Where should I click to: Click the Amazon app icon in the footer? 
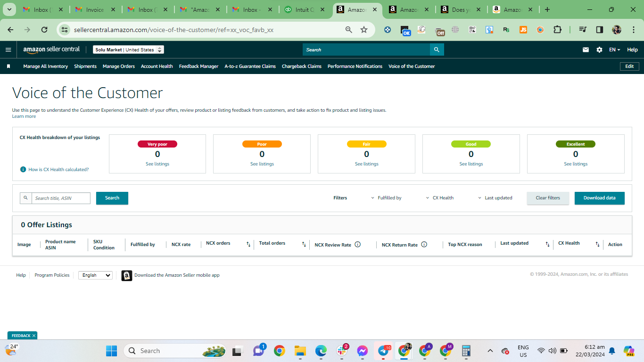click(x=127, y=275)
